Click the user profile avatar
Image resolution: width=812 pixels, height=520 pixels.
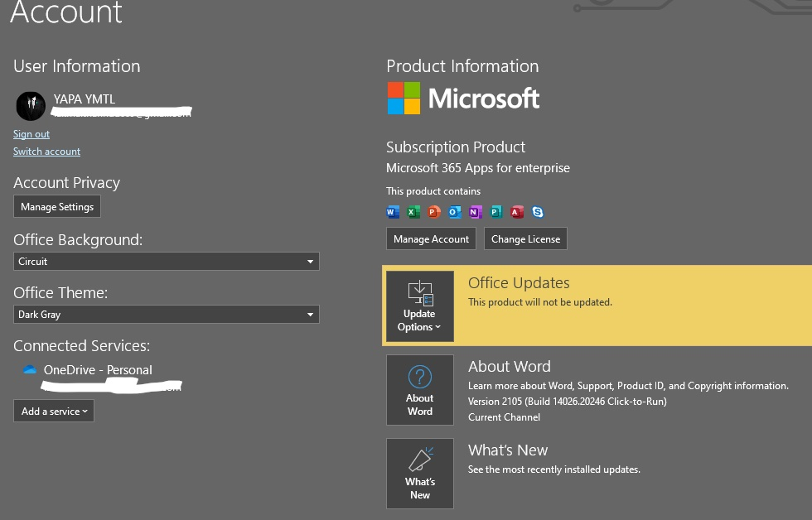31,106
